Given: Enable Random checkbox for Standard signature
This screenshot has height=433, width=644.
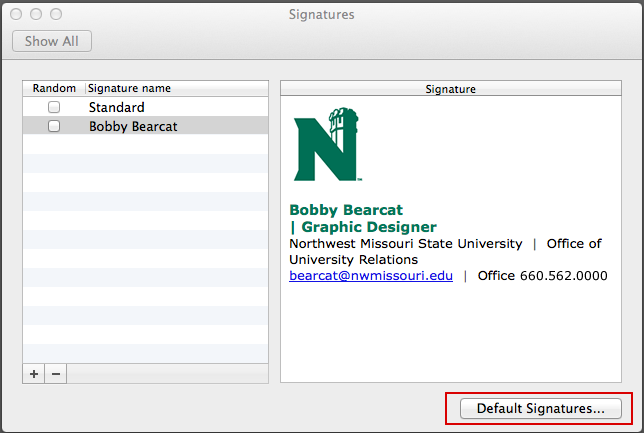Looking at the screenshot, I should [54, 107].
